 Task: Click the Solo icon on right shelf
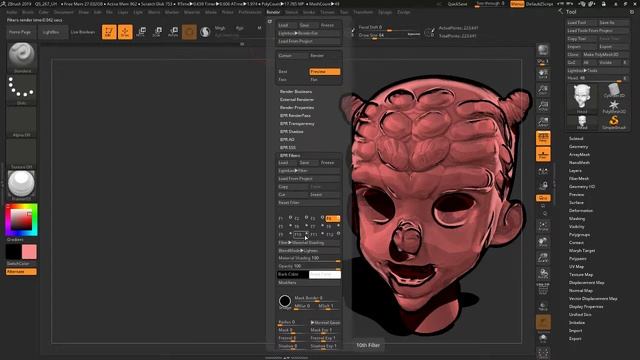coord(543,339)
